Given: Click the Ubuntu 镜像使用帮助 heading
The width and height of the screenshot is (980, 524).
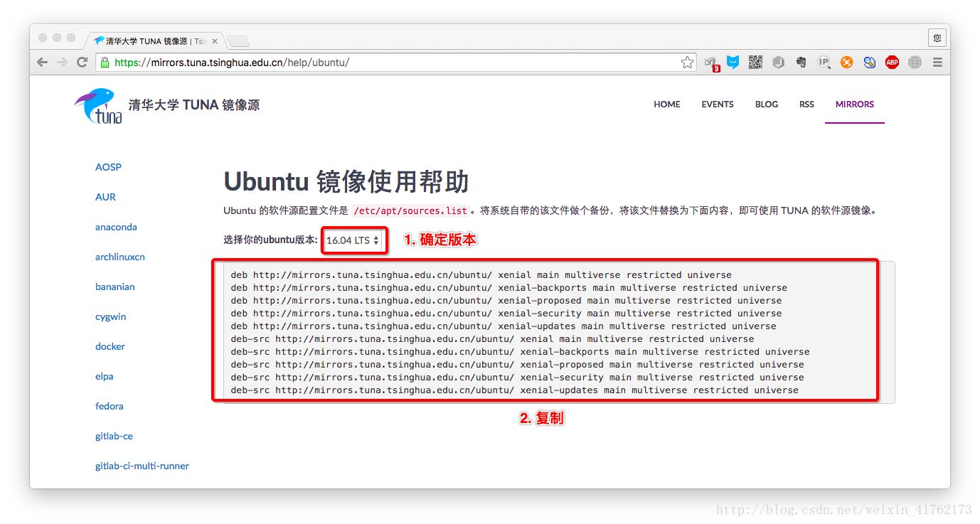Looking at the screenshot, I should tap(346, 182).
